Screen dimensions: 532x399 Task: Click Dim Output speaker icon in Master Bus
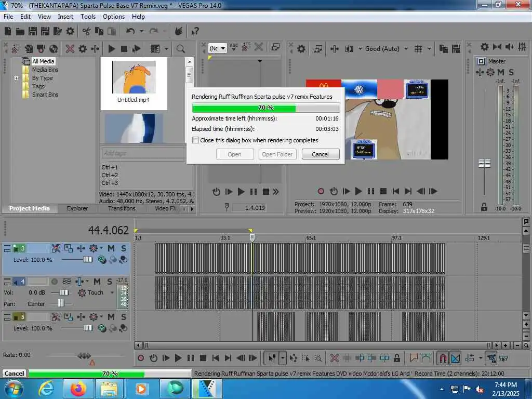point(509,47)
